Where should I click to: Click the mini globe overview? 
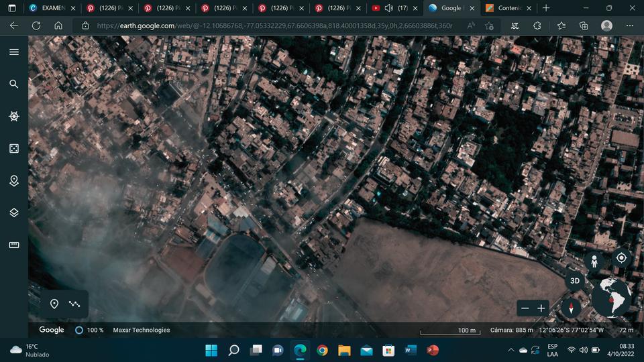(611, 298)
